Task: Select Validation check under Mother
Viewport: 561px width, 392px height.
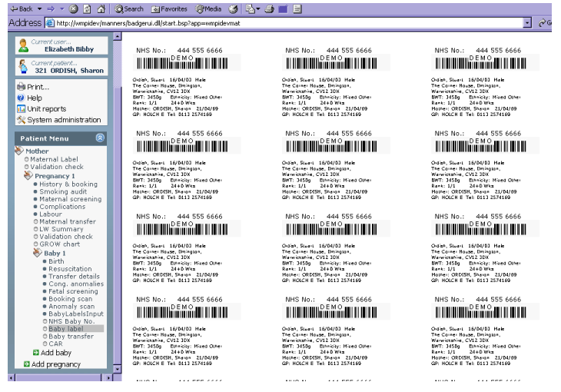Action: coord(57,167)
